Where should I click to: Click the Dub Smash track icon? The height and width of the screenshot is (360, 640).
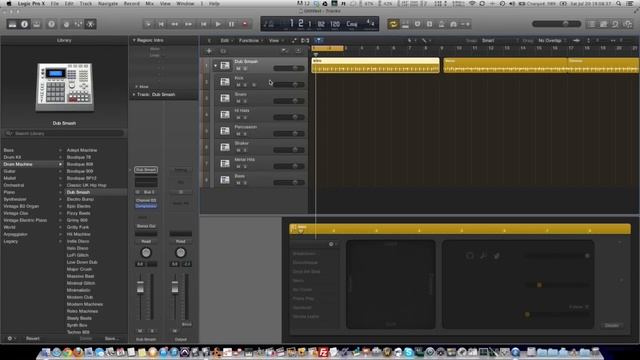pyautogui.click(x=225, y=65)
